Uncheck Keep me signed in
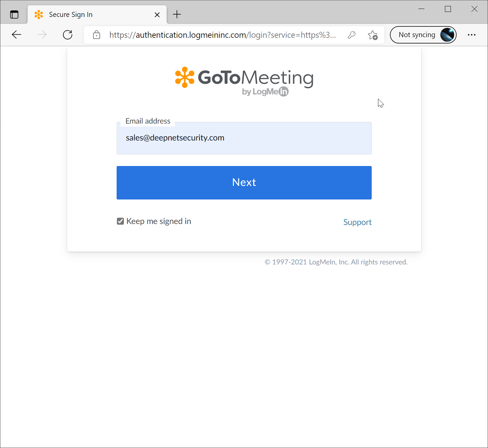 tap(120, 221)
